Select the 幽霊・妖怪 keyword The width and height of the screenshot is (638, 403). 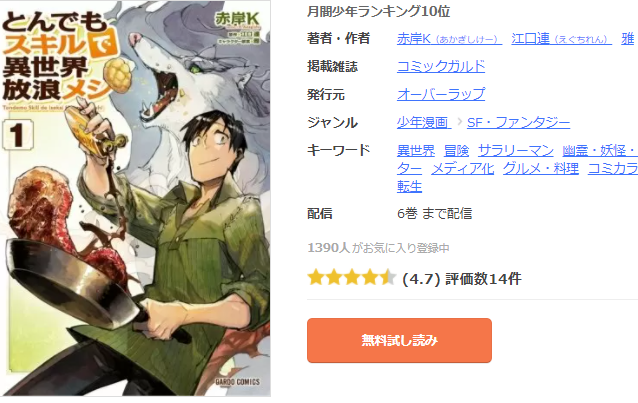coord(600,150)
